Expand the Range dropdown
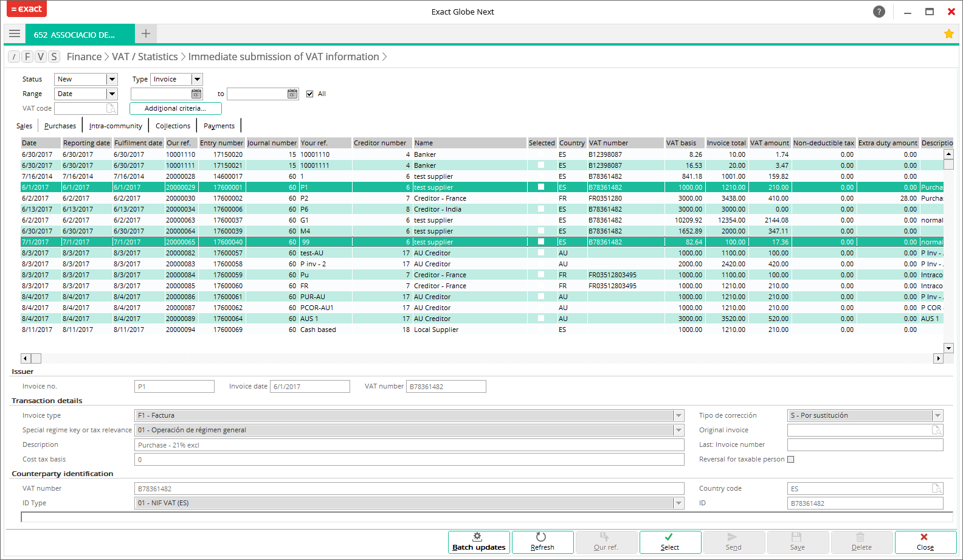The image size is (963, 560). pos(112,94)
